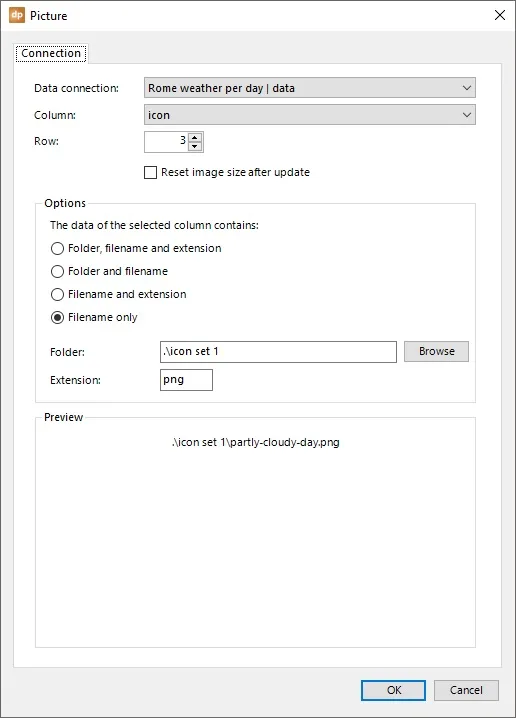Click the Data connection label
This screenshot has height=718, width=516.
click(76, 88)
